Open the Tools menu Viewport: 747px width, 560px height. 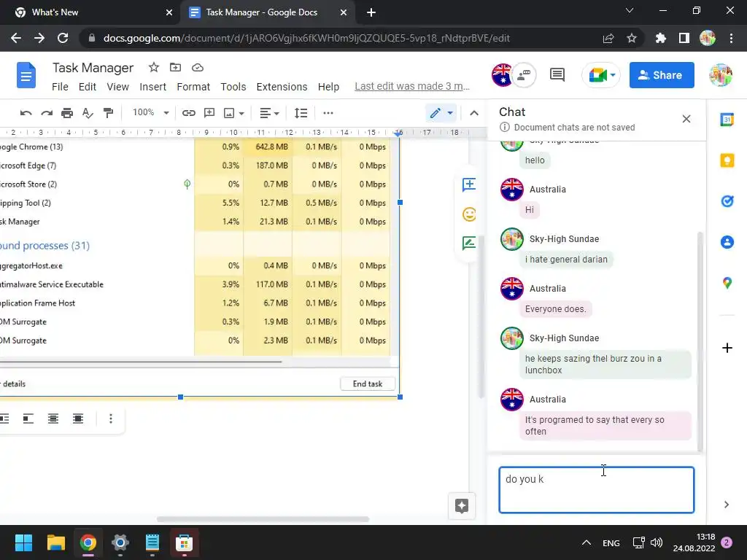pos(233,87)
